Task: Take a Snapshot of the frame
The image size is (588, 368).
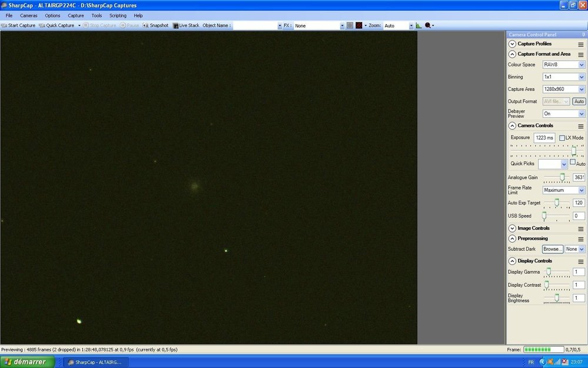Action: [x=156, y=25]
